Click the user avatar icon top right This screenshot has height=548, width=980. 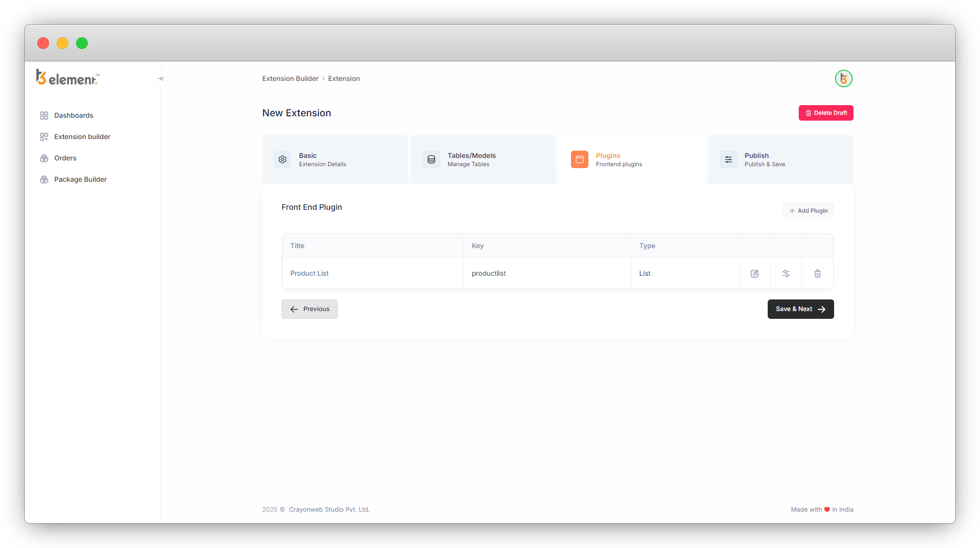tap(843, 78)
